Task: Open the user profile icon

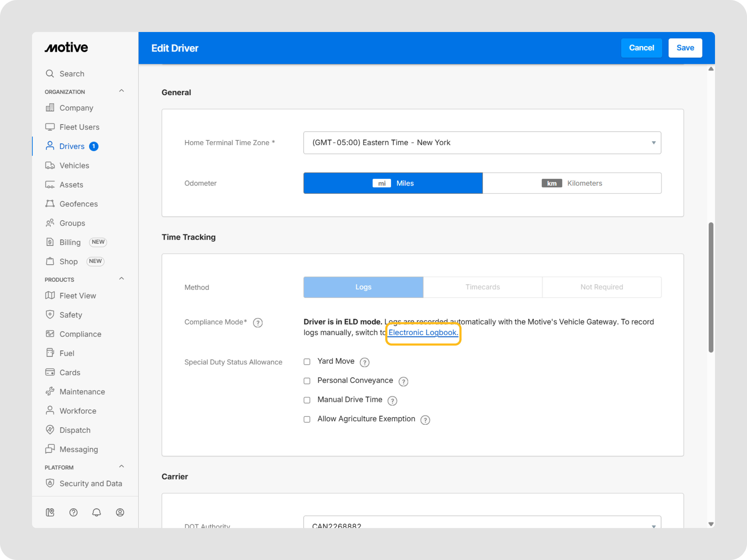Action: 120,513
